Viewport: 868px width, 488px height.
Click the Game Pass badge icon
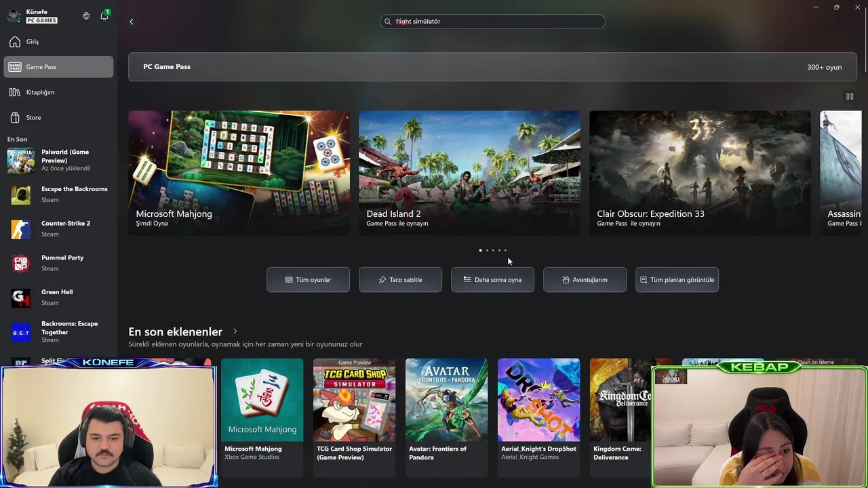tap(15, 67)
